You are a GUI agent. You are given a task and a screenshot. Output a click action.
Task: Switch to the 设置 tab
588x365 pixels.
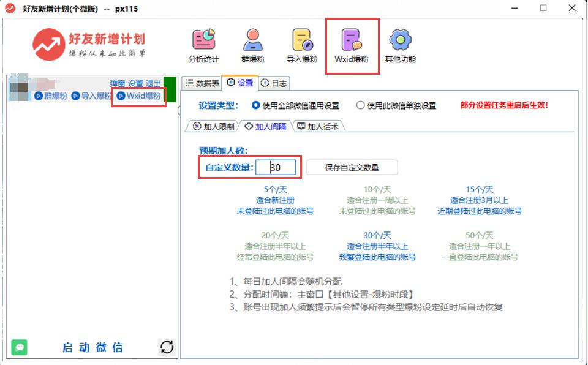(x=240, y=83)
